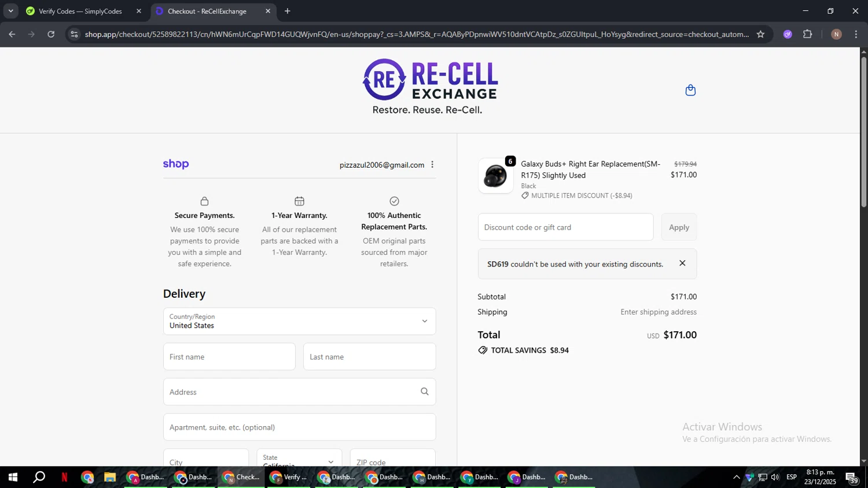Viewport: 868px width, 488px height.
Task: Click the Shop logo
Action: click(x=176, y=164)
